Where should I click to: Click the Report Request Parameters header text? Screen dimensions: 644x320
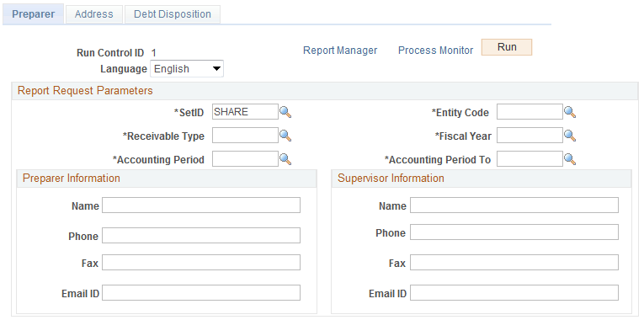click(x=85, y=91)
